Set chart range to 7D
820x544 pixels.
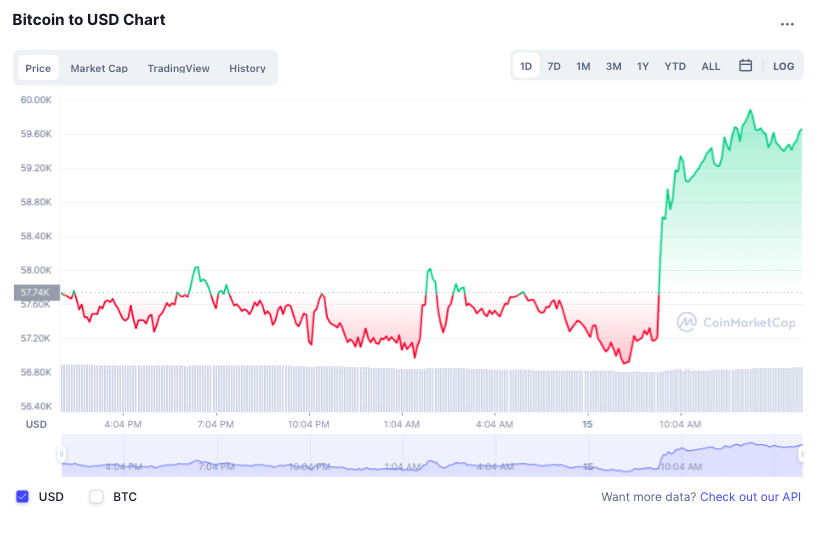click(554, 66)
